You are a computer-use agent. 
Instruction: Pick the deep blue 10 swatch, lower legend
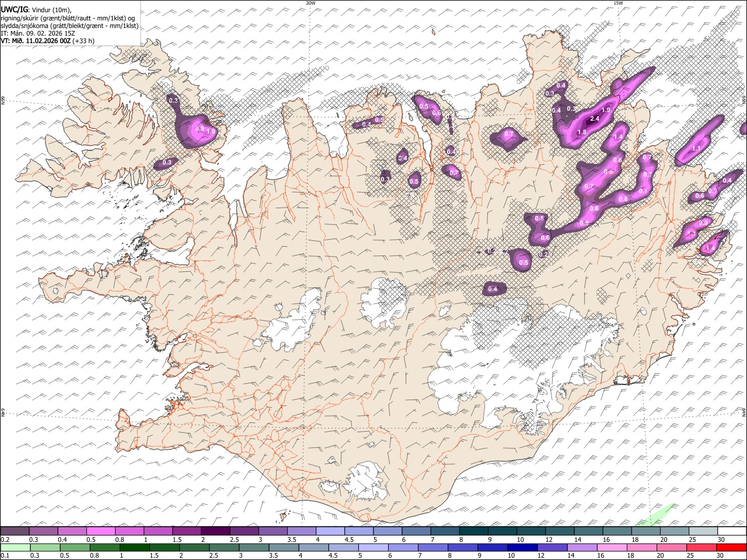[522, 548]
